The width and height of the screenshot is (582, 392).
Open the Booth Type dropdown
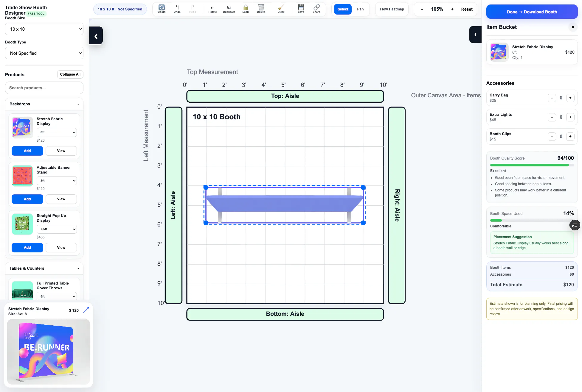44,53
